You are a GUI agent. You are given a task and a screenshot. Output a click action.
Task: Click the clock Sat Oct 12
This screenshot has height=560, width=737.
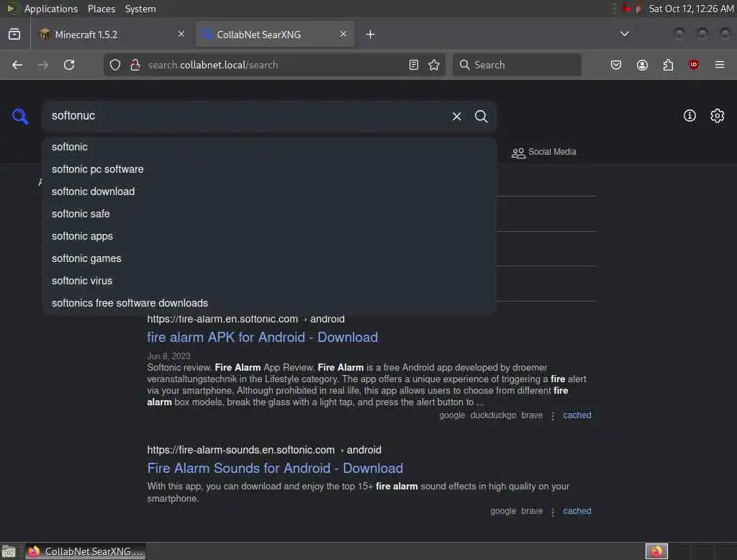(691, 9)
